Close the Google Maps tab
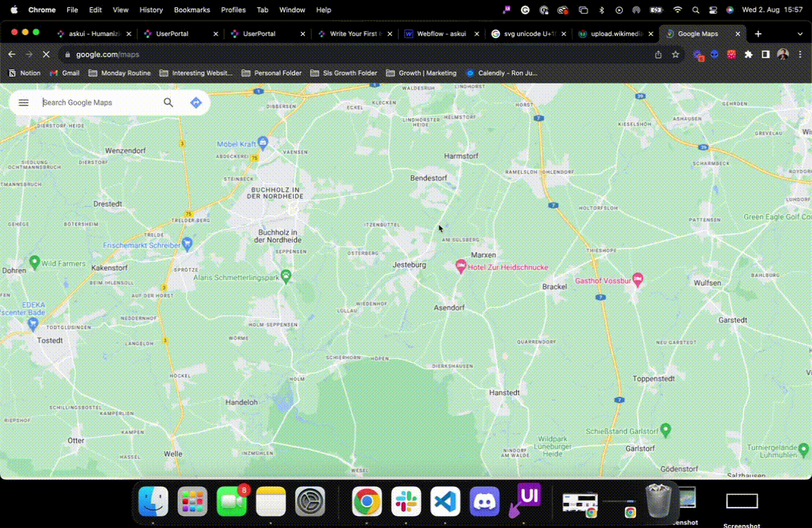812x528 pixels. tap(738, 34)
